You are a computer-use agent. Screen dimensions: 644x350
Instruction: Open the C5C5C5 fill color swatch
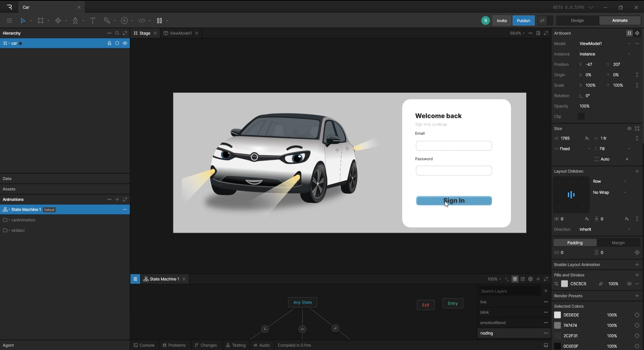coord(565,284)
